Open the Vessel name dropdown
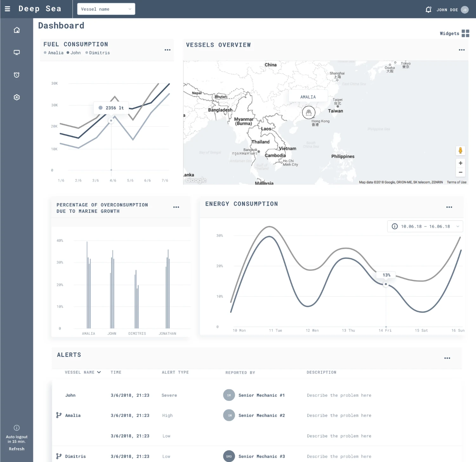Viewport: 476px width, 462px height. coord(106,9)
